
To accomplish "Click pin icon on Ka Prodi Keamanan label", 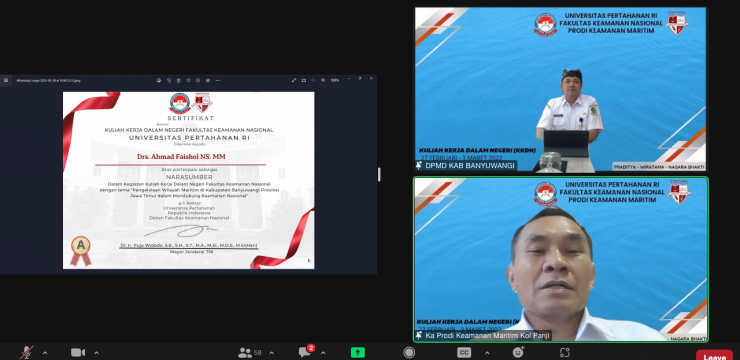I will [419, 335].
